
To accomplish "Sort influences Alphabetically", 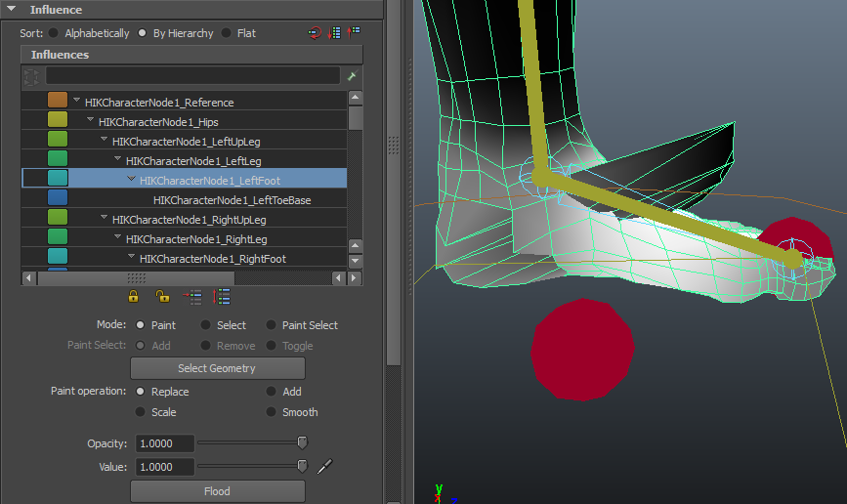I will point(54,33).
